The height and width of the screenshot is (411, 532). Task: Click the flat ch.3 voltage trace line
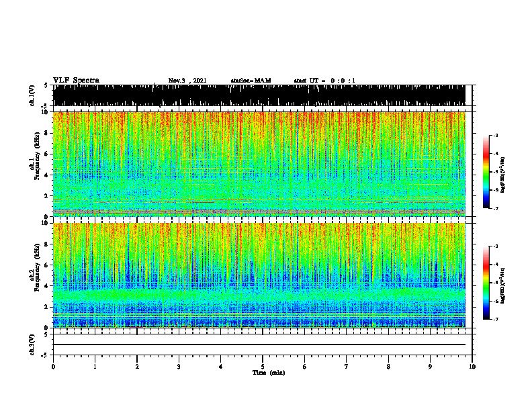click(259, 345)
